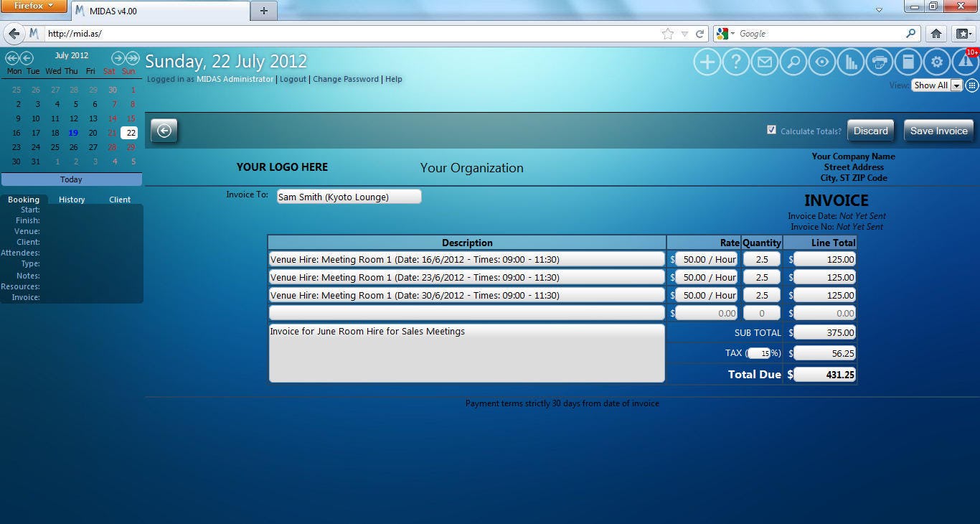
Task: Switch to the History tab
Action: click(x=71, y=199)
